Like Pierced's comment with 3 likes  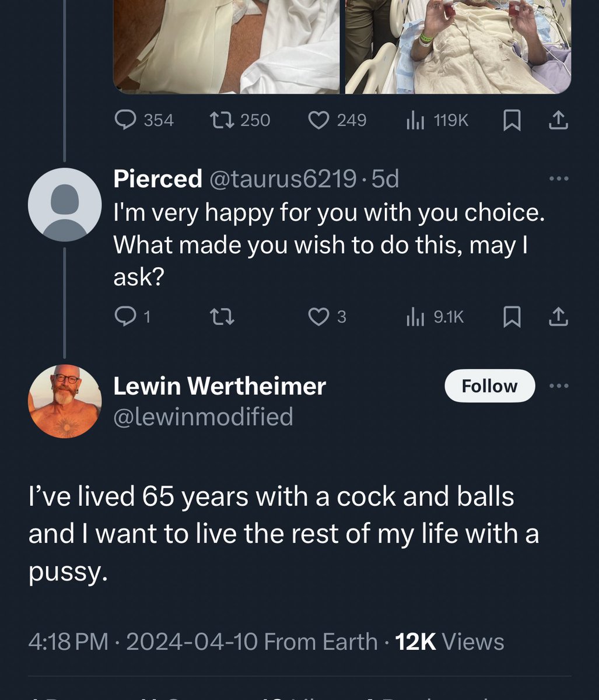tap(327, 317)
